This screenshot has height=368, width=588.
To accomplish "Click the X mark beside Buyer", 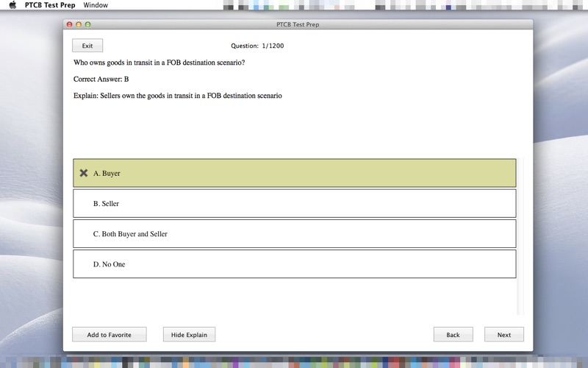I will [84, 173].
